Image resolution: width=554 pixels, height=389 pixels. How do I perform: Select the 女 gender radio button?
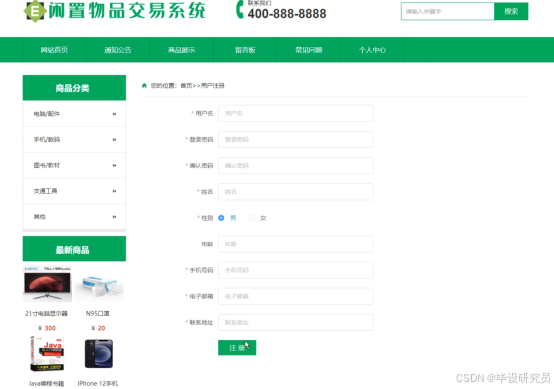251,218
